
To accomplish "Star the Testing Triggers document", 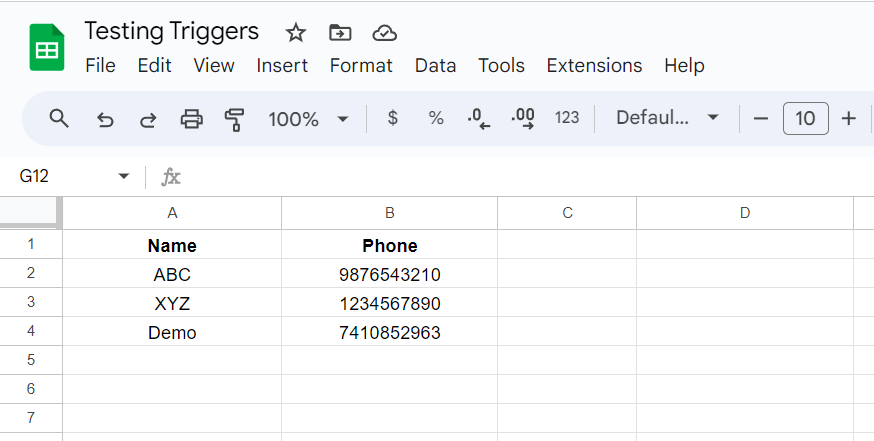I will tap(295, 33).
